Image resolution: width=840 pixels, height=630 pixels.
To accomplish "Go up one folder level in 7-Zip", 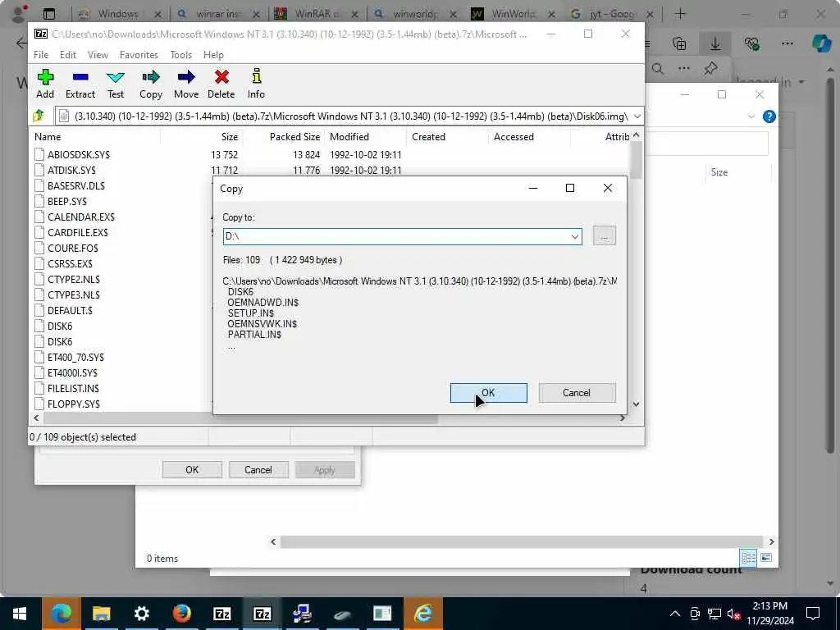I will pos(39,116).
